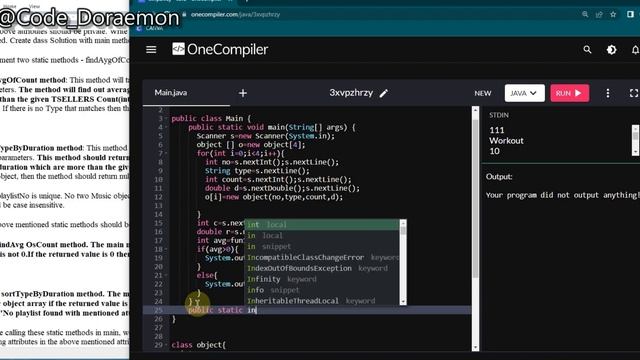The width and height of the screenshot is (640, 360).
Task: Choose IncompatibleClassChangeError suggestion
Action: click(322, 257)
